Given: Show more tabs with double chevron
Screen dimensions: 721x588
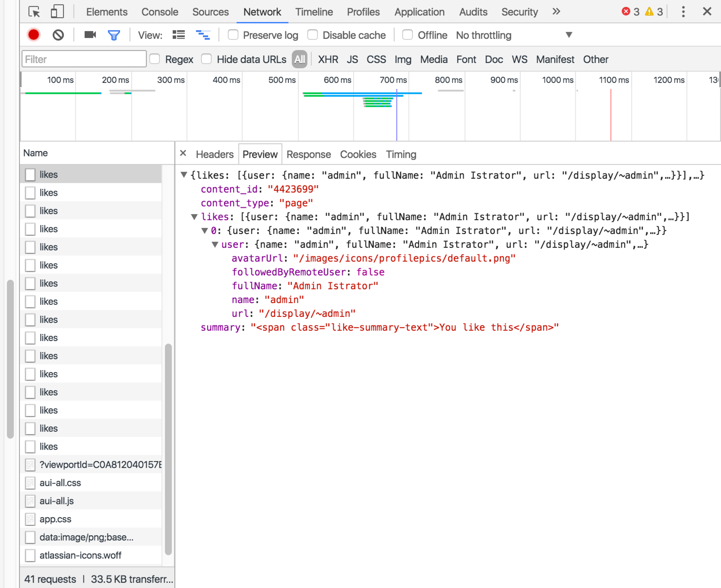Looking at the screenshot, I should [556, 12].
